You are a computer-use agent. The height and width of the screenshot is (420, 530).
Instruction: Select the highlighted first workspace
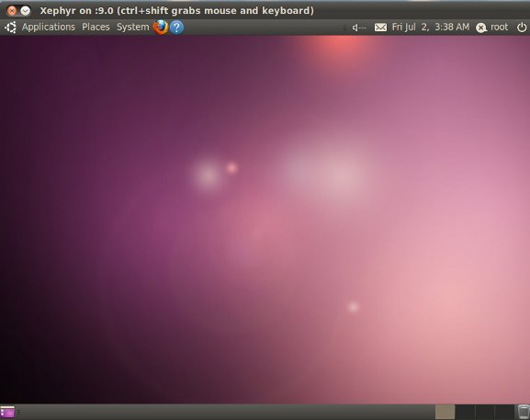tap(445, 412)
